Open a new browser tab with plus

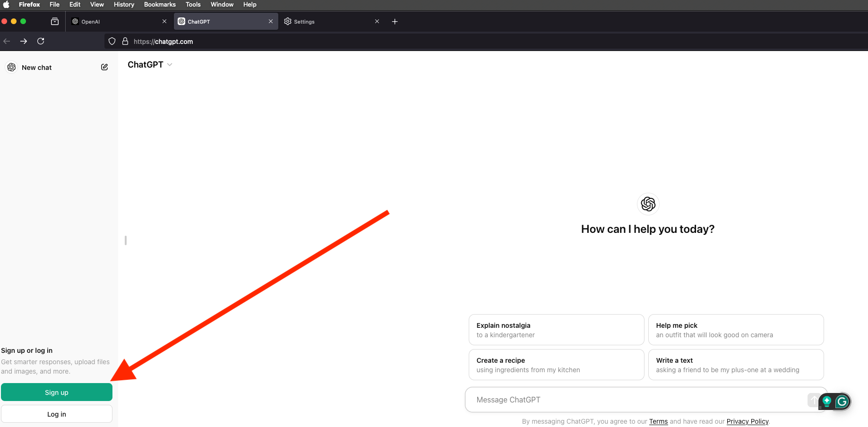click(x=395, y=21)
